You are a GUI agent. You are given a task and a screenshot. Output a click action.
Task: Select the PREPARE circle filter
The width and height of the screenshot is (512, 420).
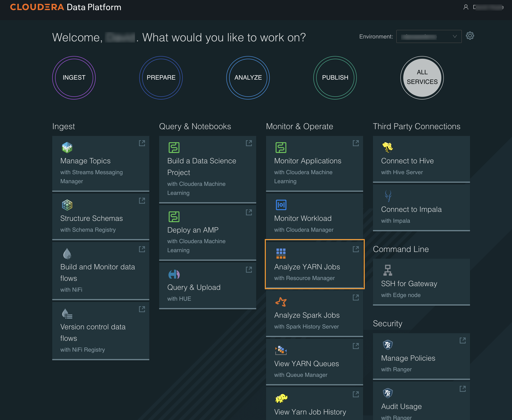coord(161,78)
